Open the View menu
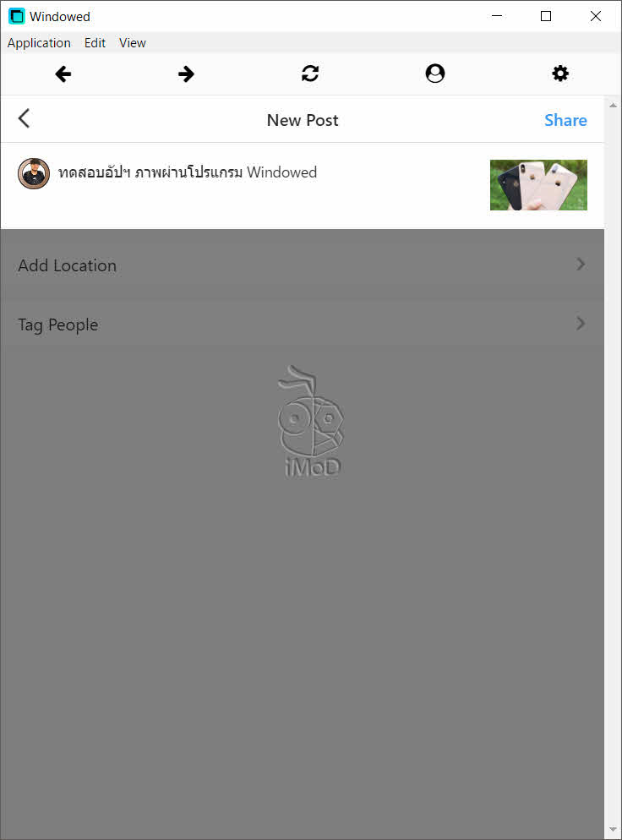Viewport: 622px width, 840px height. (133, 43)
